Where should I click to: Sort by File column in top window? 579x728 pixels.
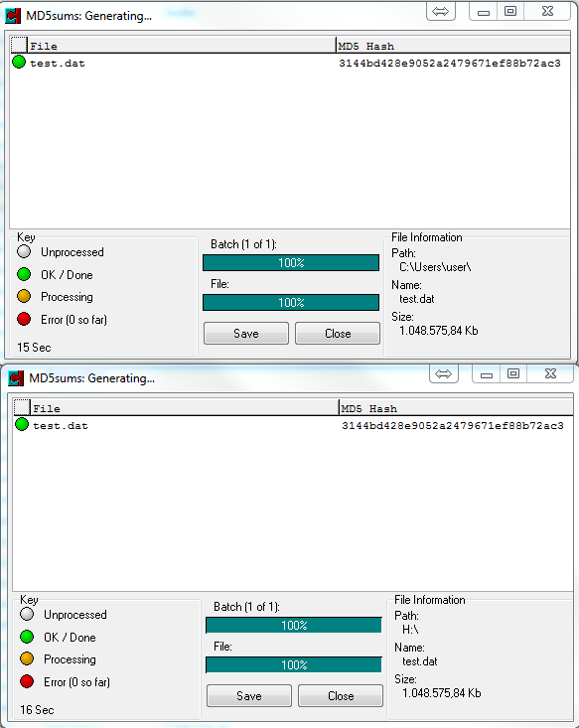pyautogui.click(x=181, y=46)
